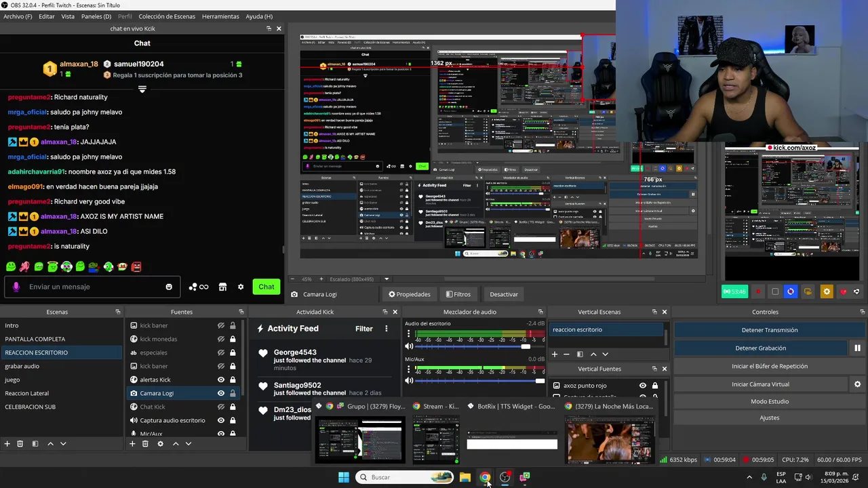The height and width of the screenshot is (488, 868).
Task: Mute Audio del escritorio speaker icon
Action: 409,346
